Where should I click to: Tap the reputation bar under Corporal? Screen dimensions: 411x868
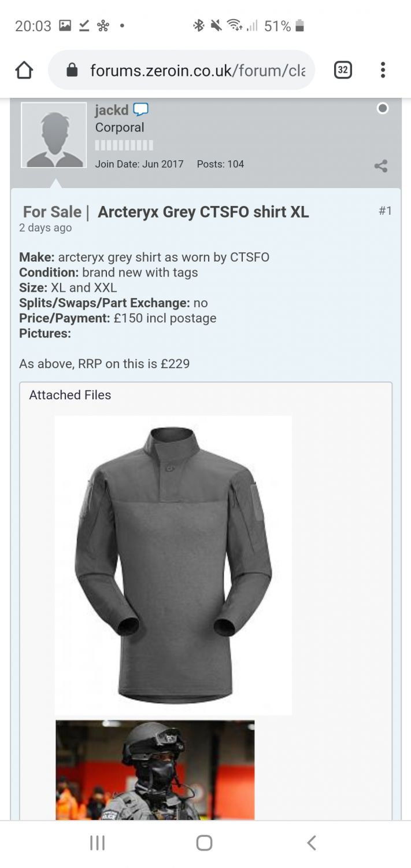click(124, 145)
